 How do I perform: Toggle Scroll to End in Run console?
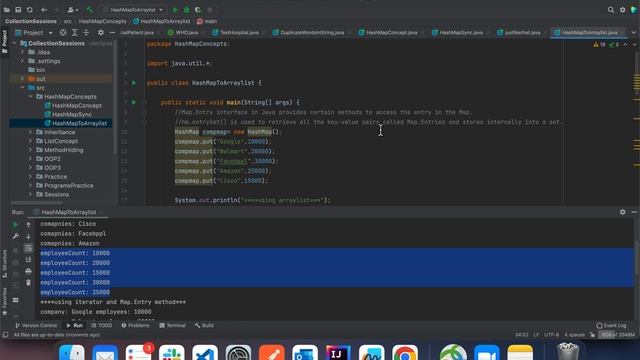coord(28,259)
